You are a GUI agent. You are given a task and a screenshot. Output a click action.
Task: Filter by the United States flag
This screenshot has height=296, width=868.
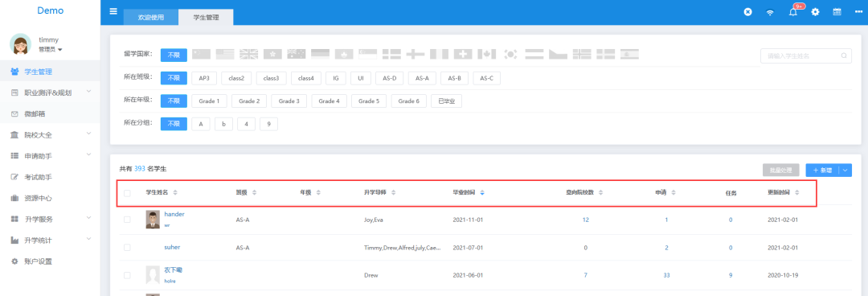[225, 55]
